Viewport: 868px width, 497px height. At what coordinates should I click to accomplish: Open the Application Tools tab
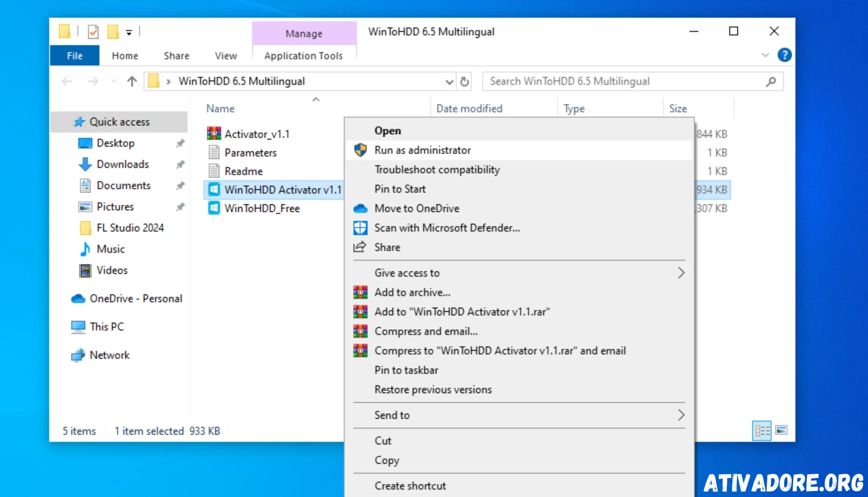pyautogui.click(x=303, y=55)
